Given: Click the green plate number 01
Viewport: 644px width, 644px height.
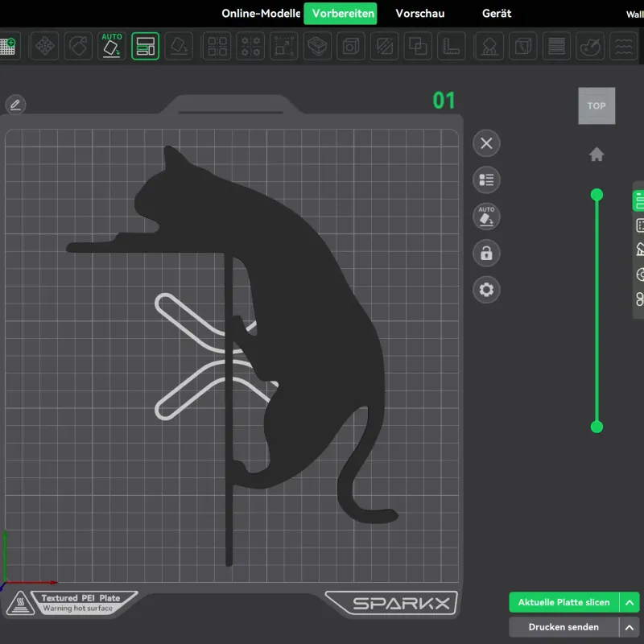Looking at the screenshot, I should tap(444, 101).
